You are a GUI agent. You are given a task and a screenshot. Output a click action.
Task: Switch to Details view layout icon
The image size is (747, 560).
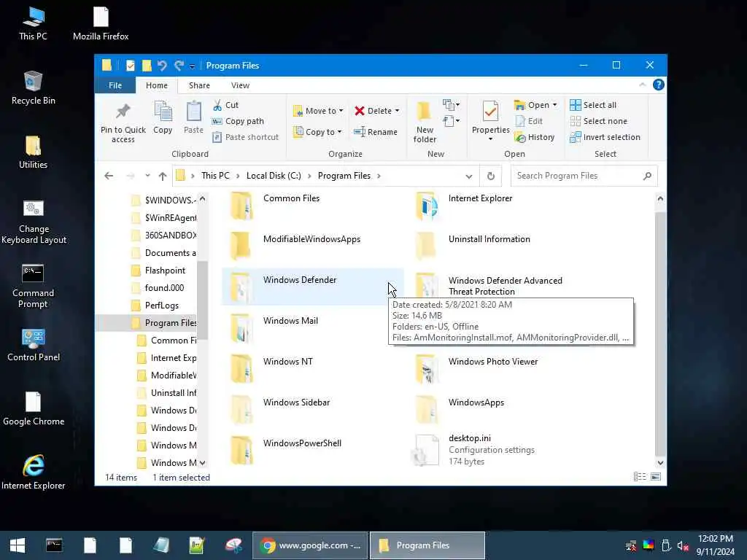[x=640, y=477]
